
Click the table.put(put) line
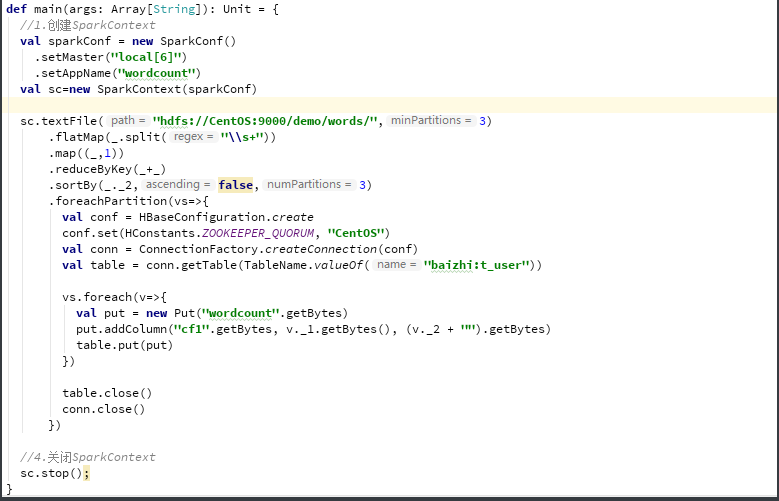click(124, 345)
